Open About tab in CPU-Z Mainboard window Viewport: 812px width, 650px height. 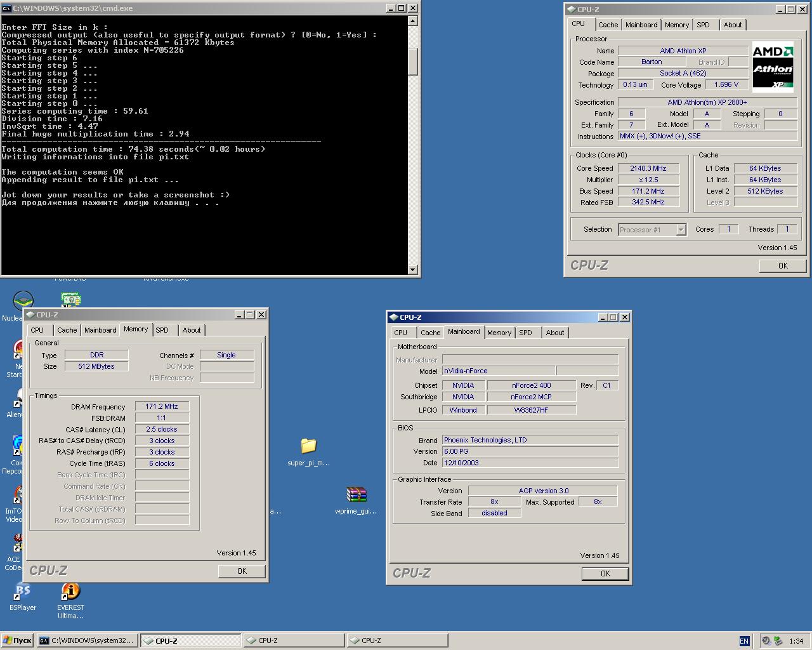tap(555, 333)
